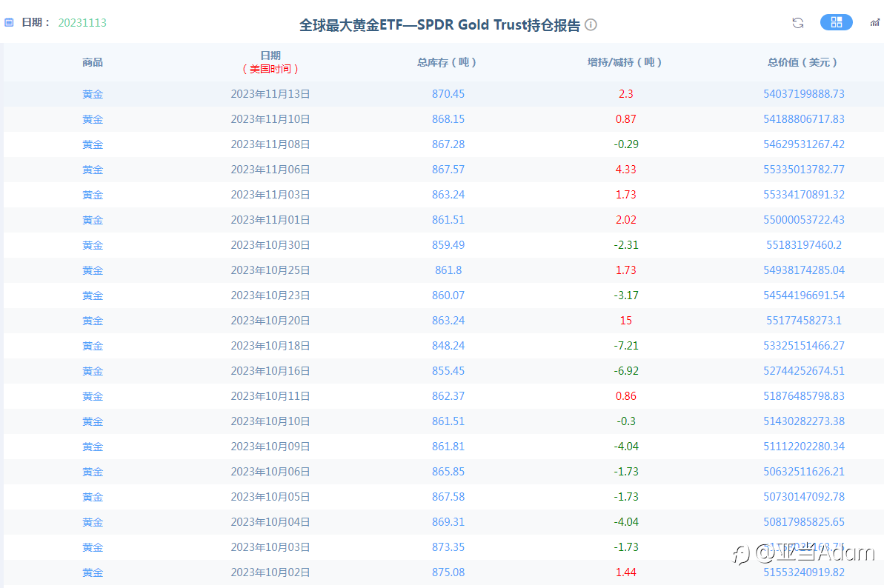Select inventory value 862.37

(448, 396)
